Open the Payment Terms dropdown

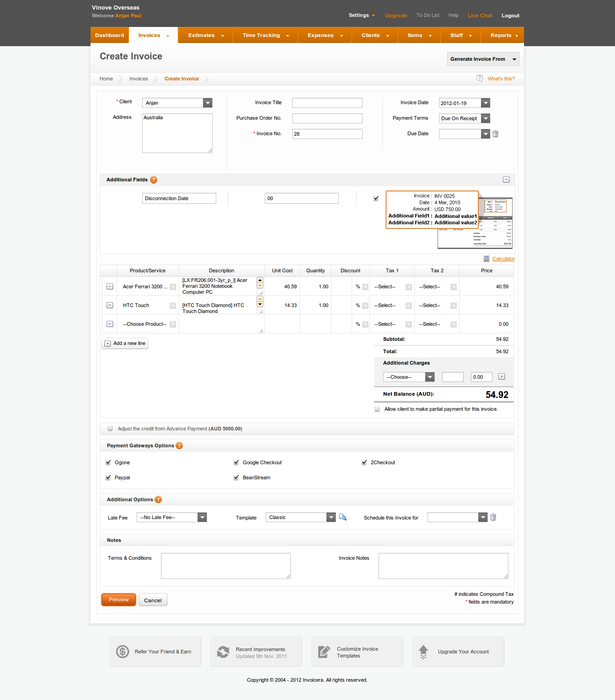click(x=465, y=118)
